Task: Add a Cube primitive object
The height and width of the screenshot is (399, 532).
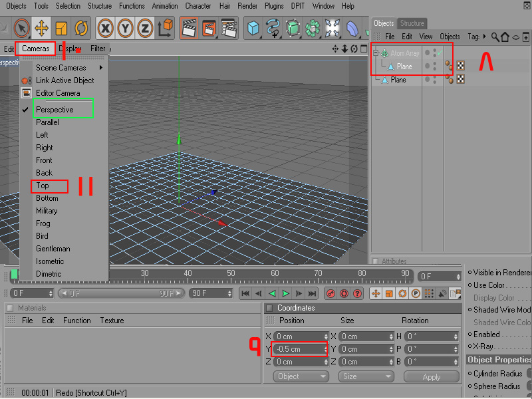Action: 253,28
